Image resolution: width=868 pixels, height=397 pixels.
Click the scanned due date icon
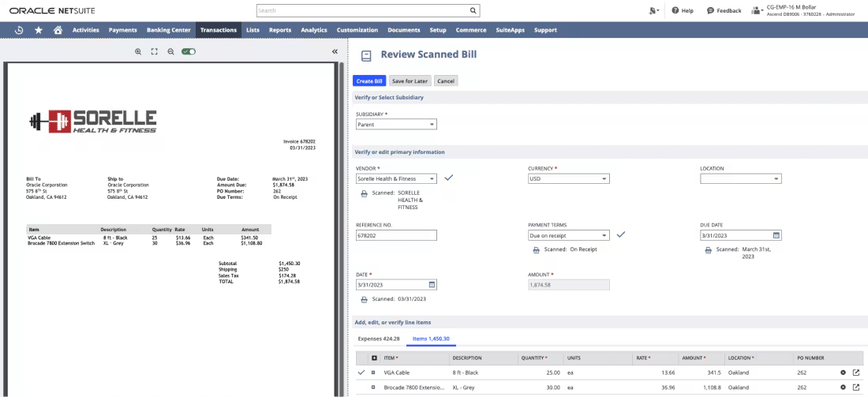709,249
